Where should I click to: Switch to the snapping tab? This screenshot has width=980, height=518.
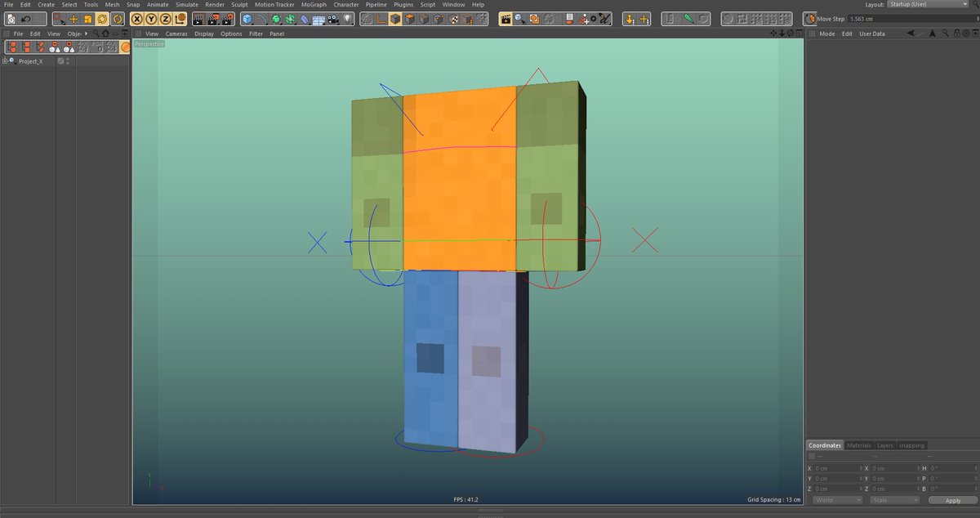[911, 445]
